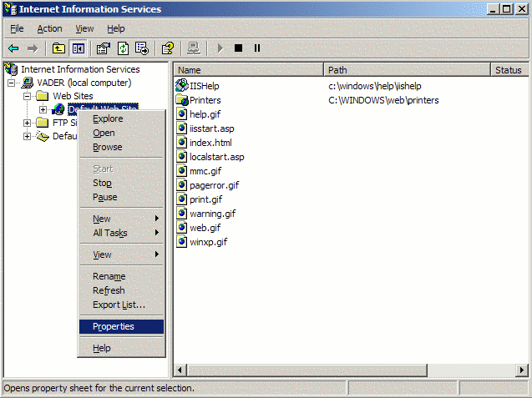Image resolution: width=532 pixels, height=398 pixels.
Task: Click the Up one level folder icon
Action: [58, 48]
